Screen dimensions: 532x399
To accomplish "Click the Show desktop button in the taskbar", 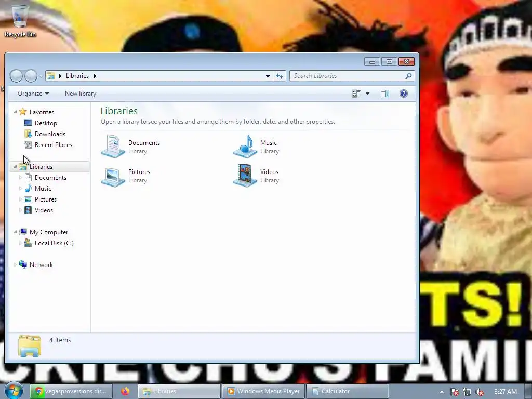I will click(528, 392).
